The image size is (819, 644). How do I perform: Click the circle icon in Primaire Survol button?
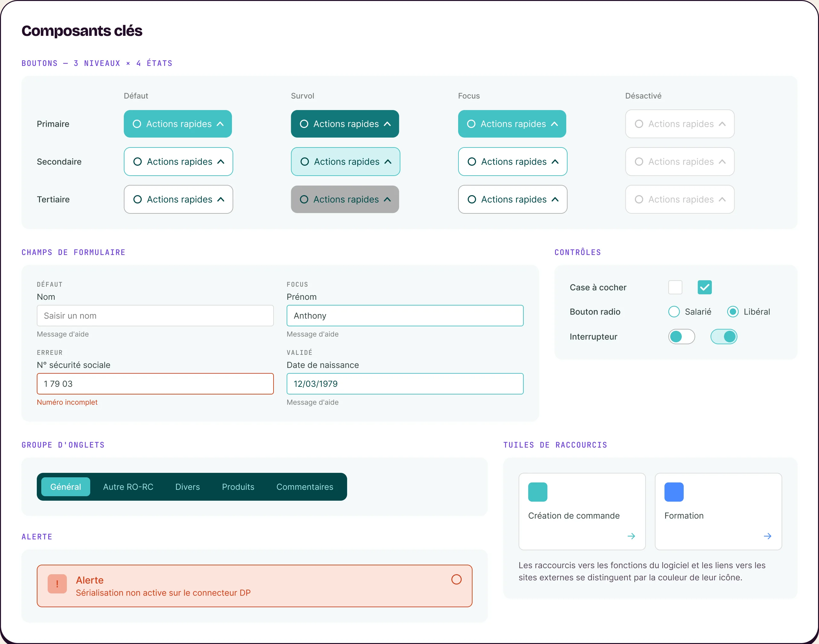click(304, 124)
